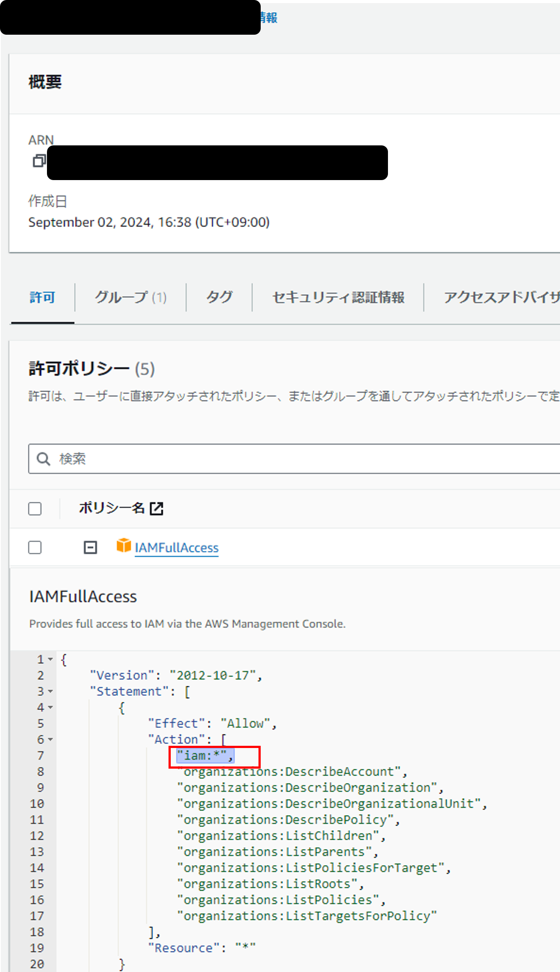This screenshot has width=560, height=972.
Task: Open the 許可 tab
Action: pyautogui.click(x=43, y=297)
